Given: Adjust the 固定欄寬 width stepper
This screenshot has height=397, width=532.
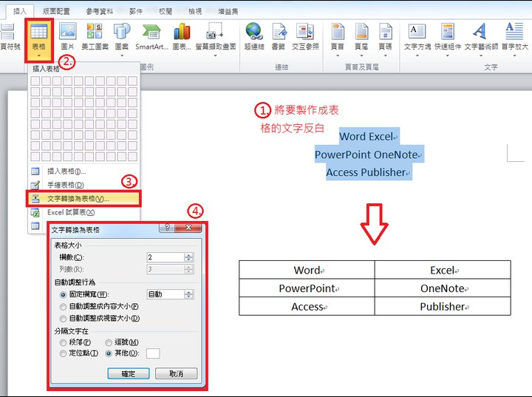Looking at the screenshot, I should click(189, 294).
